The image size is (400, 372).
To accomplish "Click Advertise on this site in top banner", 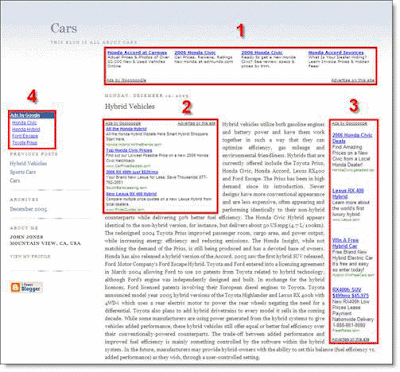I will pyautogui.click(x=353, y=80).
